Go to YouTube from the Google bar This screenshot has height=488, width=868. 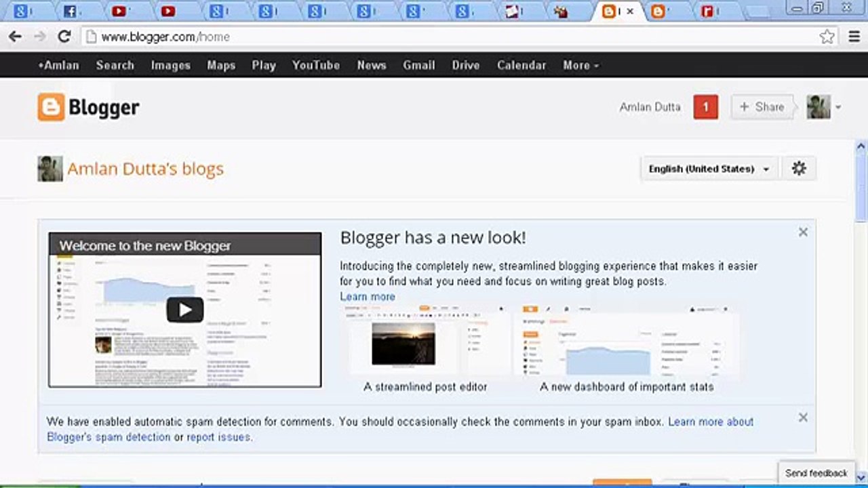point(316,65)
